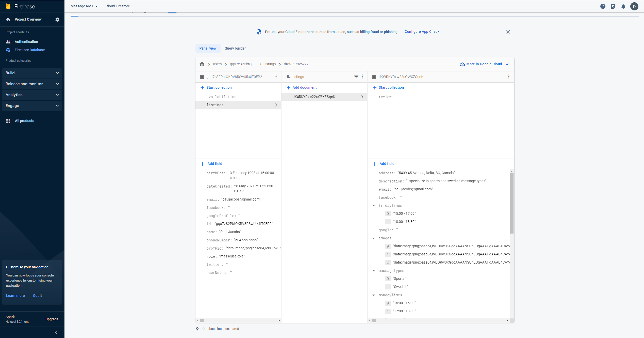Open the notifications bell
Viewport: 644px width, 338px height.
(x=623, y=6)
